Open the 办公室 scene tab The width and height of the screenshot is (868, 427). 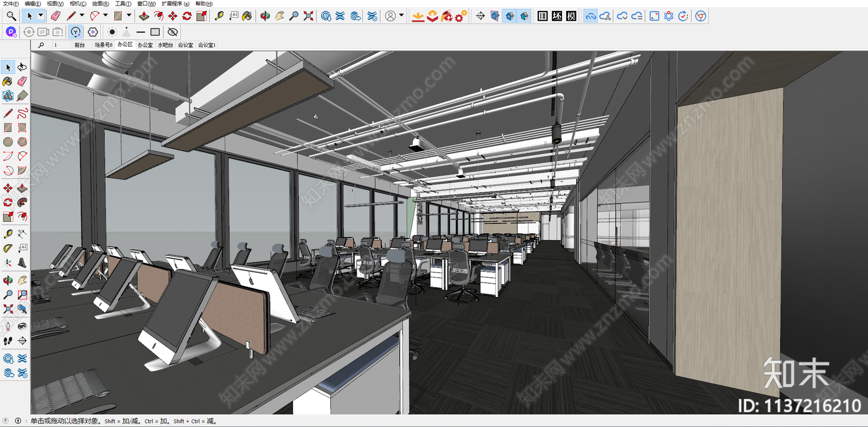click(145, 45)
